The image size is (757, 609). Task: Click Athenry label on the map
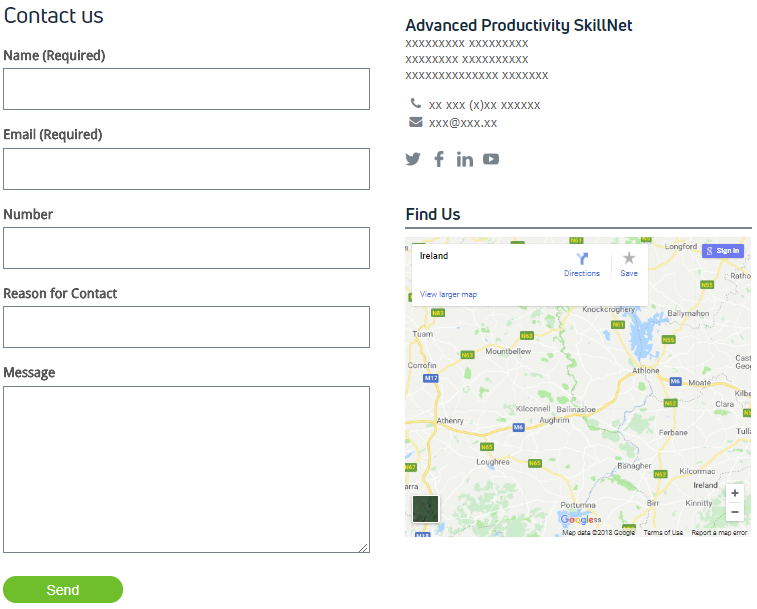coord(450,421)
